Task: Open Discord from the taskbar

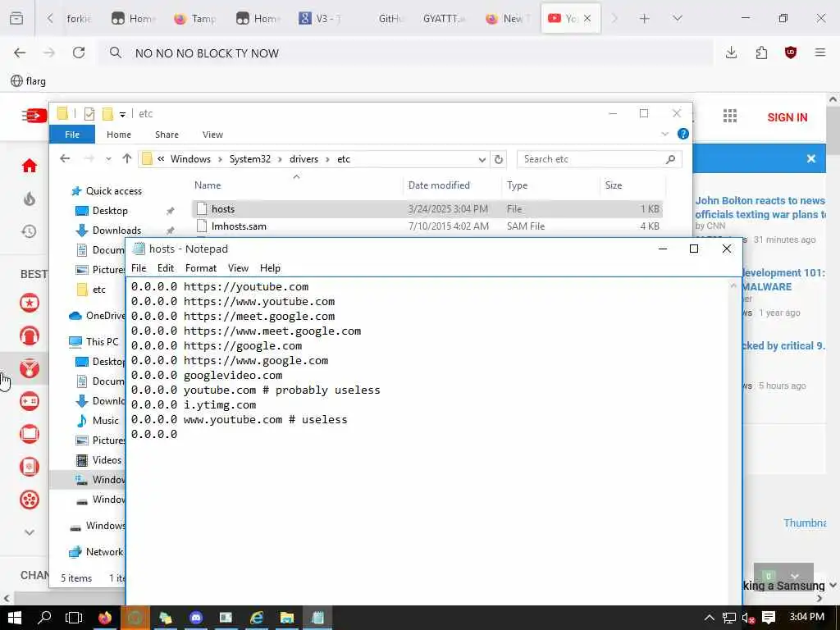Action: tap(196, 618)
